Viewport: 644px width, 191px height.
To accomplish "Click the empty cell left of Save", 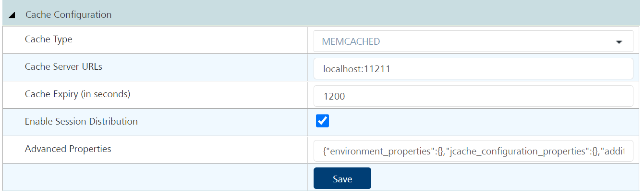I will coord(155,177).
